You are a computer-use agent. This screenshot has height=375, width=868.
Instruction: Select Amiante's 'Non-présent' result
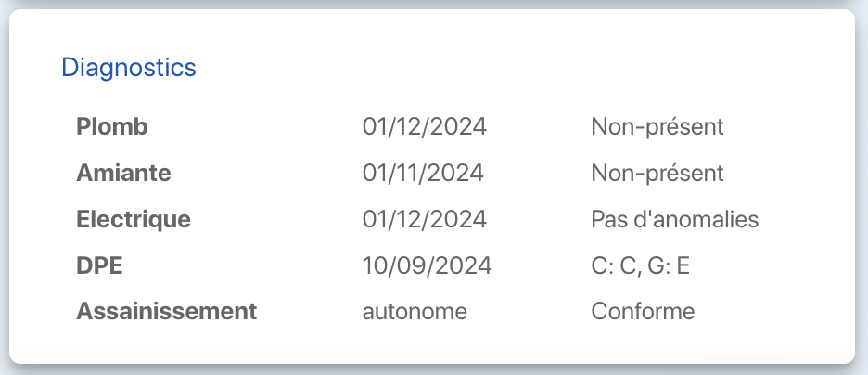coord(657,174)
